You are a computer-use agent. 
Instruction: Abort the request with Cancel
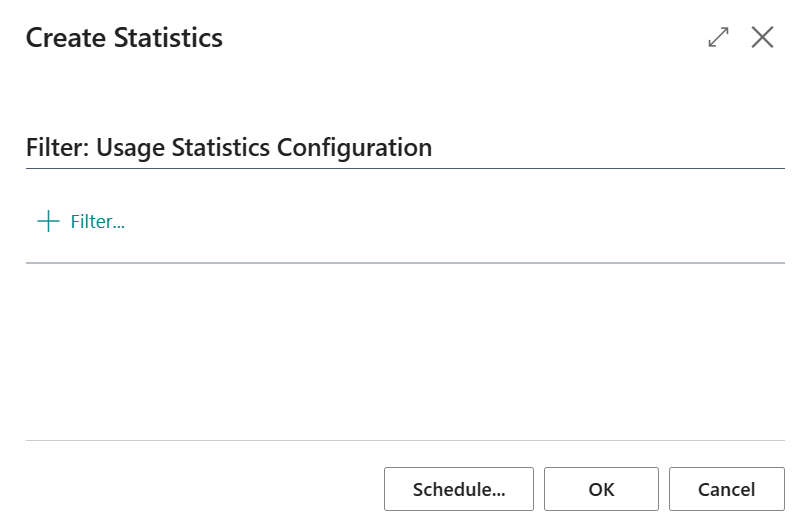727,489
